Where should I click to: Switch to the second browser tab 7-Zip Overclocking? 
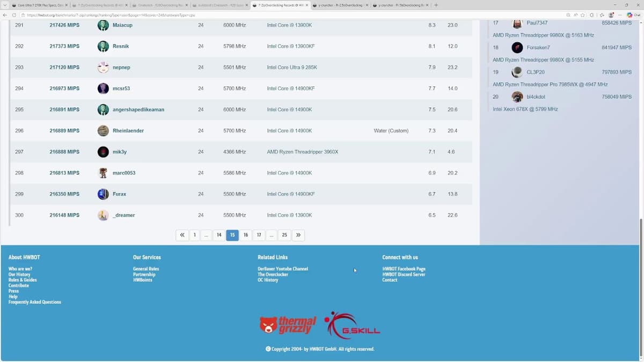[x=99, y=5]
